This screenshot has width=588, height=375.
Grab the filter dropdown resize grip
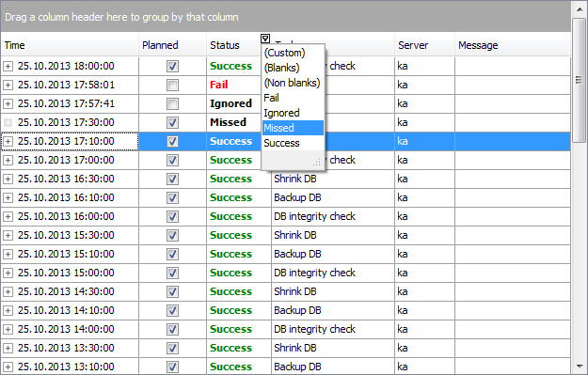coord(317,162)
